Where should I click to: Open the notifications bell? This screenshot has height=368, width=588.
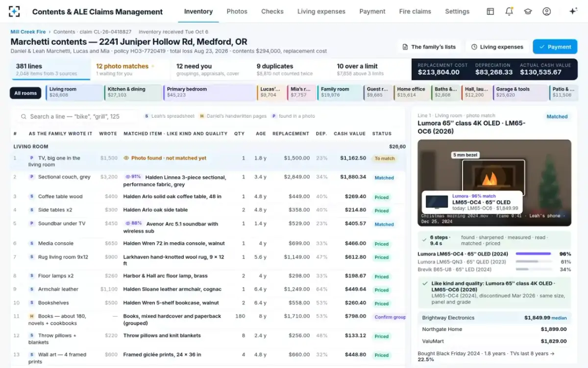pos(509,11)
